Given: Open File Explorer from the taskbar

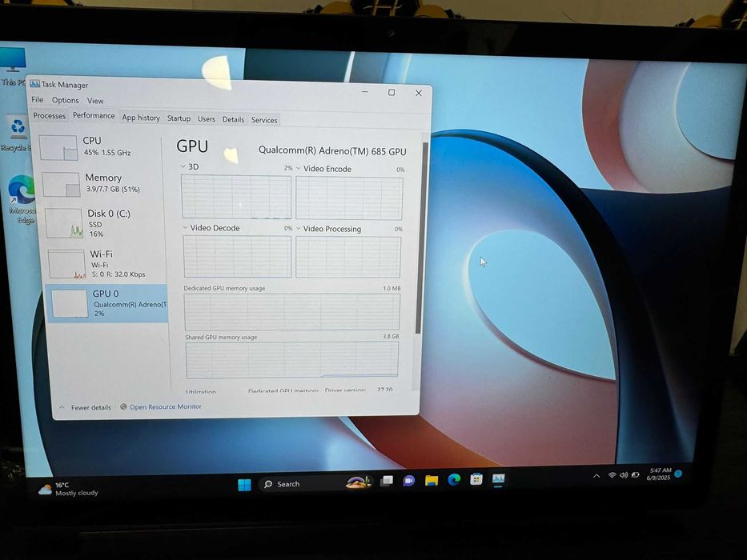Looking at the screenshot, I should 432,480.
